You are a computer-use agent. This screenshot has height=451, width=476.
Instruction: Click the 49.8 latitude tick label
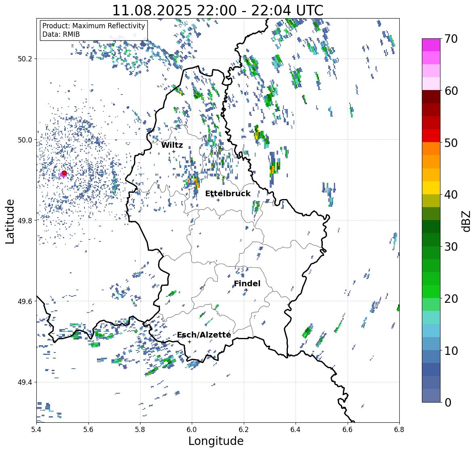point(25,220)
